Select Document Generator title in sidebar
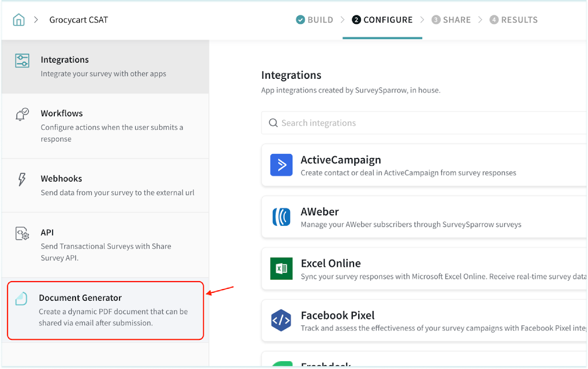Viewport: 588px width, 369px height. (x=80, y=298)
